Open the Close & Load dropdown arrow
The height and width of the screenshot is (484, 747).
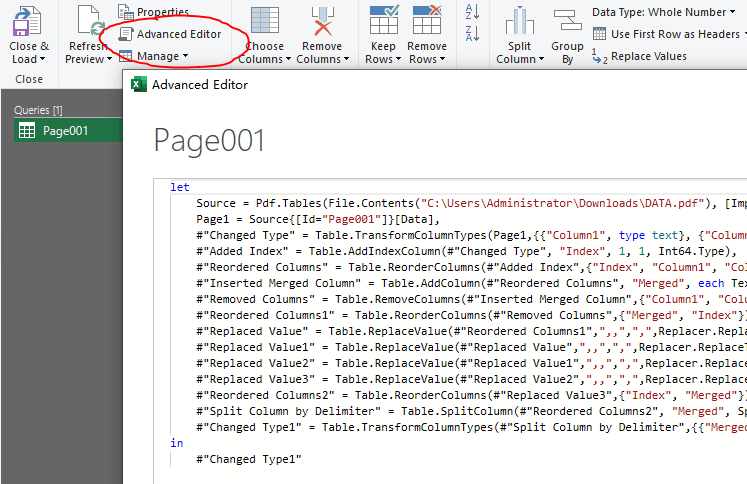[43, 59]
